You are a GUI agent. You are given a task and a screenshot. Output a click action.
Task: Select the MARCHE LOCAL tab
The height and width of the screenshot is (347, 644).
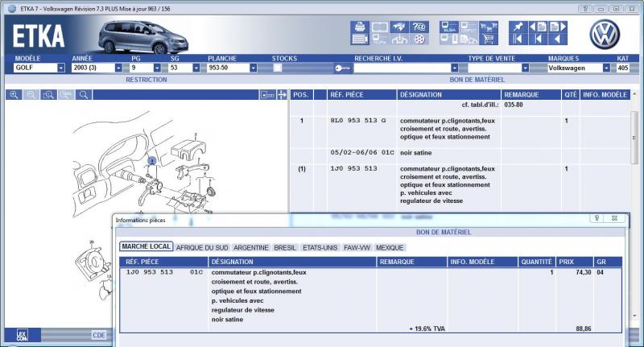pyautogui.click(x=147, y=246)
